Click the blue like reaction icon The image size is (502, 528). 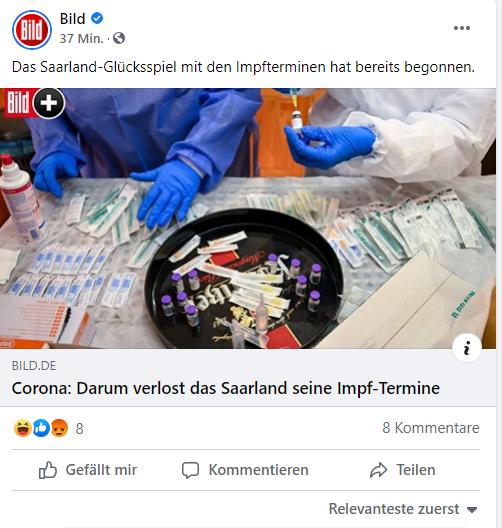click(41, 428)
